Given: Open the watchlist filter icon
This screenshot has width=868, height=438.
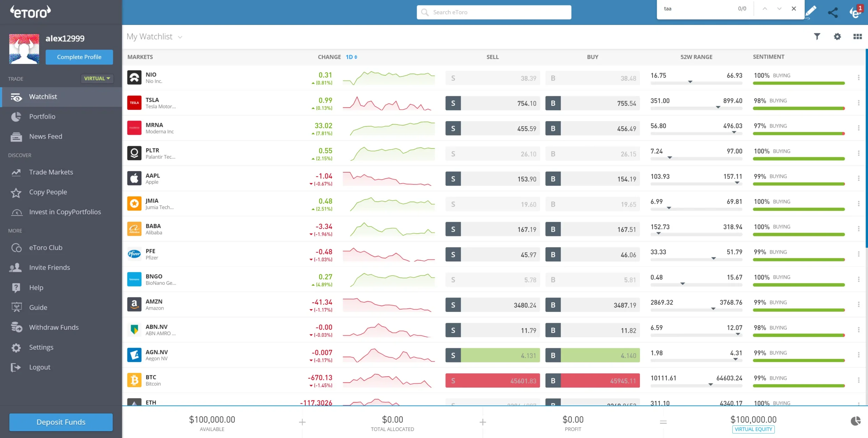Looking at the screenshot, I should click(x=817, y=37).
